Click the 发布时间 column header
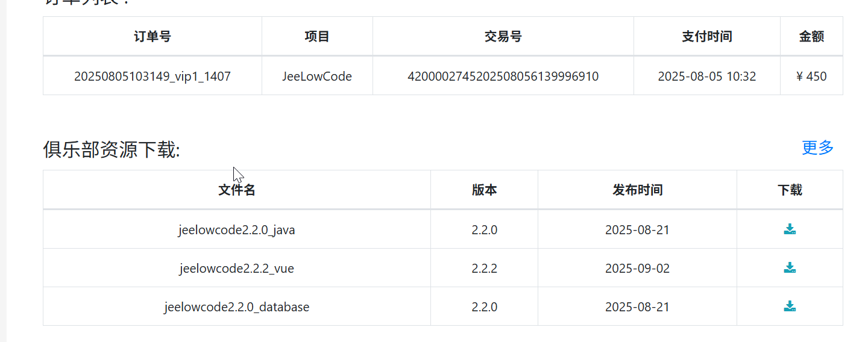This screenshot has height=342, width=868. coord(638,190)
